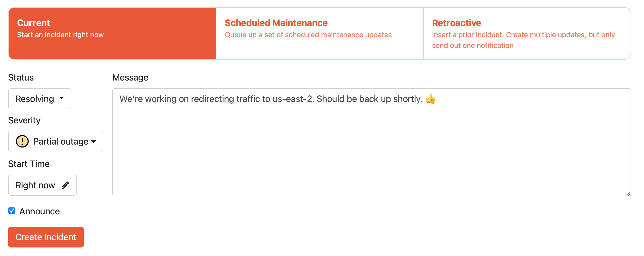Screen dimensions: 644x256
Task: Click inside the Message text area
Action: tap(370, 145)
